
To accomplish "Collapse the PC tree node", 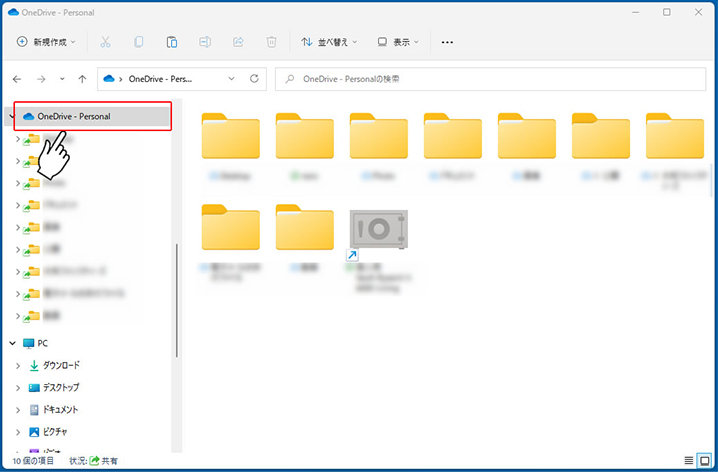I will (12, 343).
